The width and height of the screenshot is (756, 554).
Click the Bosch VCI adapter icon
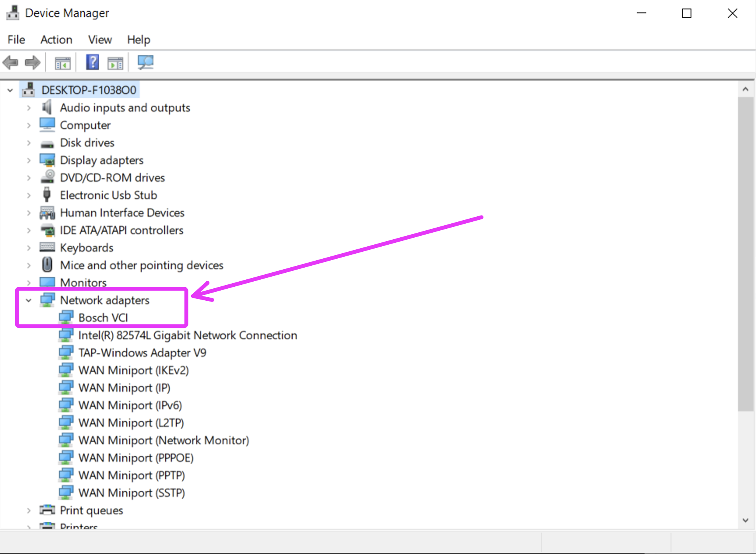66,317
